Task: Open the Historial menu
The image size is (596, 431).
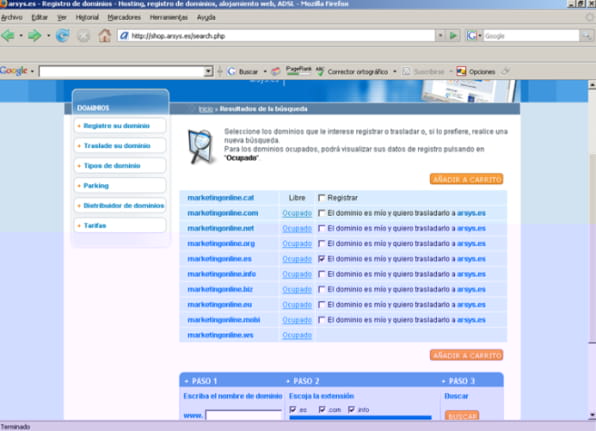Action: coord(87,17)
